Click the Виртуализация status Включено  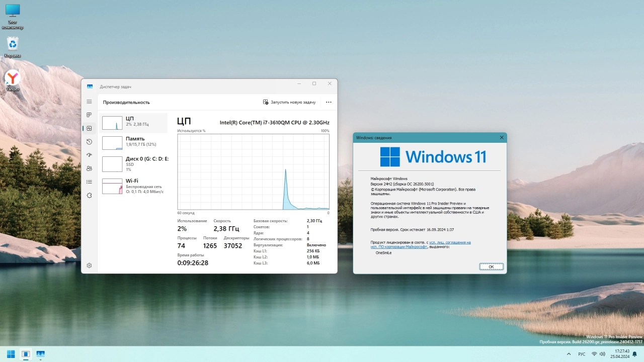pyautogui.click(x=316, y=245)
